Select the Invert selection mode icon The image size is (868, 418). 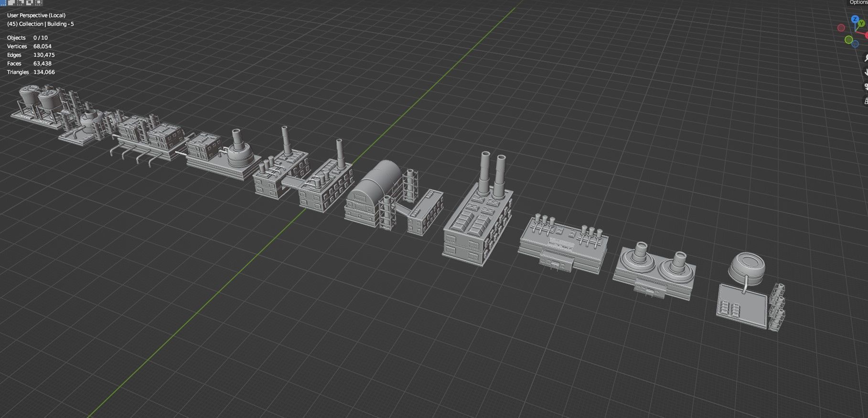(30, 2)
